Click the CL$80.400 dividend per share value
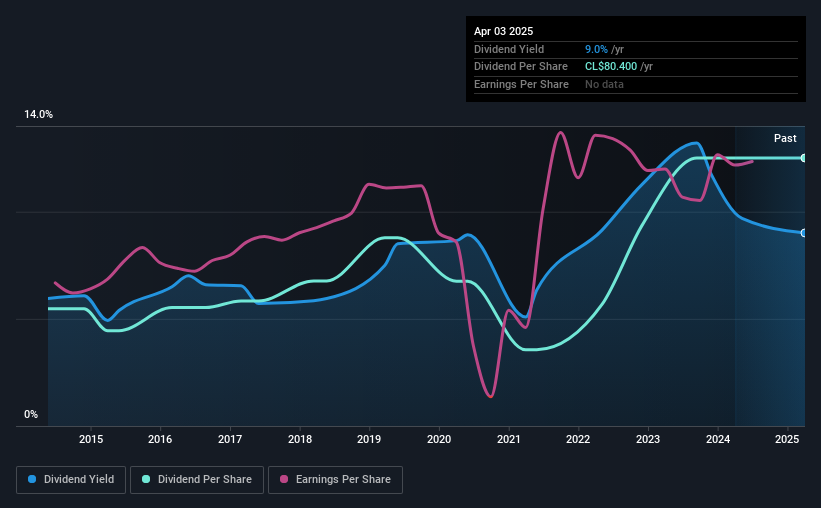Image resolution: width=821 pixels, height=508 pixels. click(x=611, y=67)
